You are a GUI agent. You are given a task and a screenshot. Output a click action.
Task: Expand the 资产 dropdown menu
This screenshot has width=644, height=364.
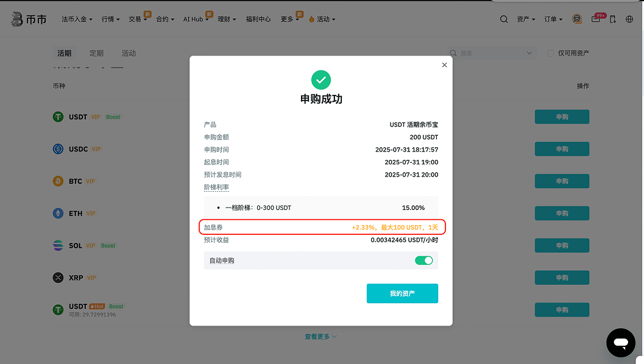click(525, 19)
